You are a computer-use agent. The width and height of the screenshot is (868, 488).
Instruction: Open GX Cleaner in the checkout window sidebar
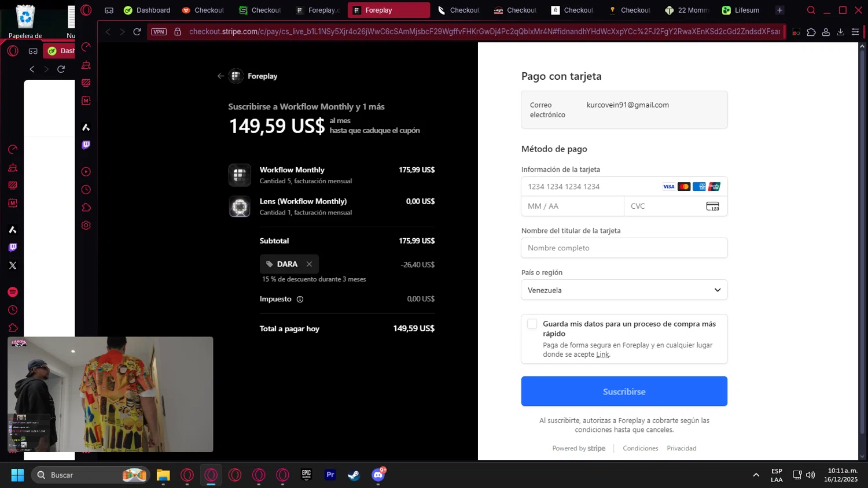(x=86, y=65)
